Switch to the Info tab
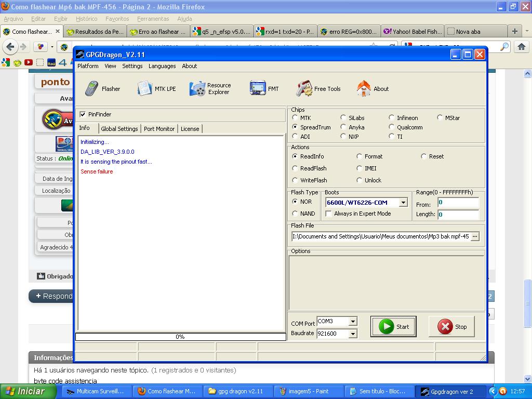This screenshot has width=532, height=399. tap(85, 128)
